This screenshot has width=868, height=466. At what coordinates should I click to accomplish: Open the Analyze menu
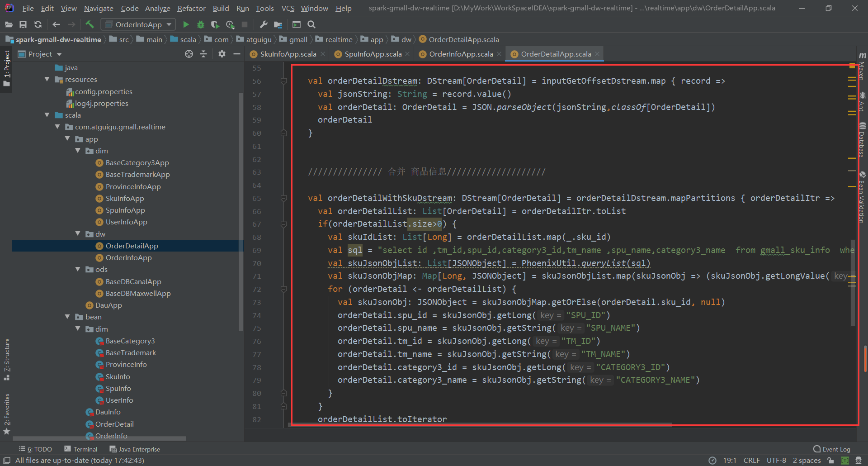pos(157,8)
